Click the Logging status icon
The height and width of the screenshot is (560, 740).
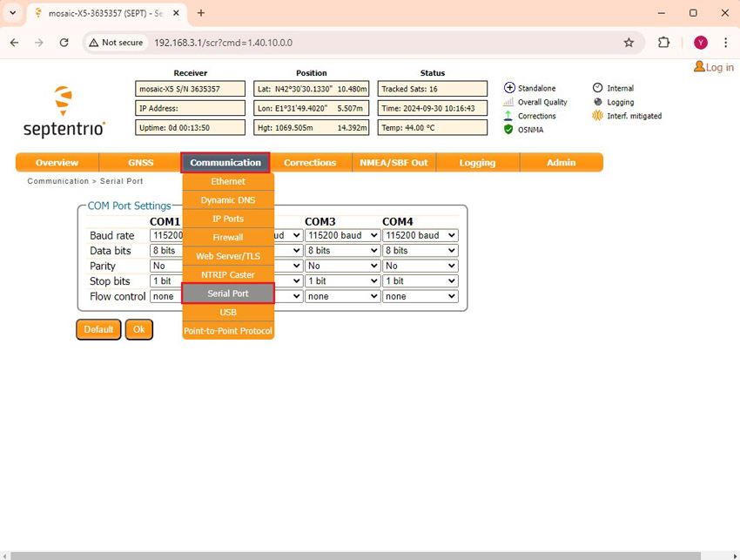pos(597,102)
